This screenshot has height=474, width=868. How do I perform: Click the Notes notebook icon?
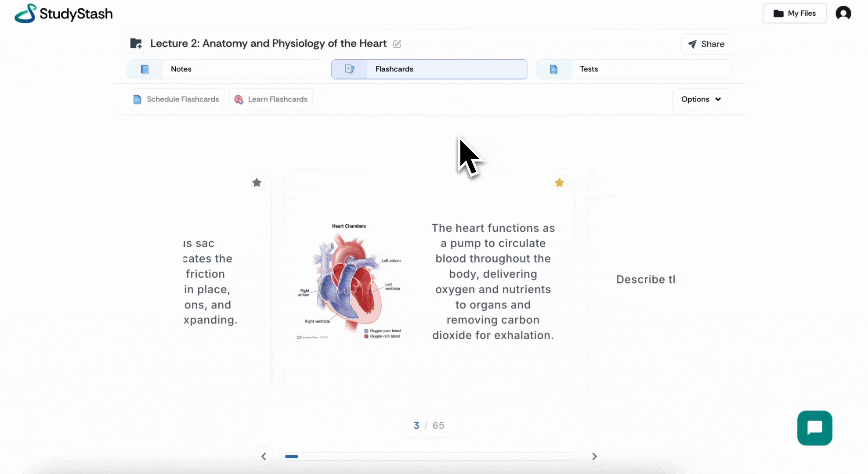pyautogui.click(x=145, y=69)
